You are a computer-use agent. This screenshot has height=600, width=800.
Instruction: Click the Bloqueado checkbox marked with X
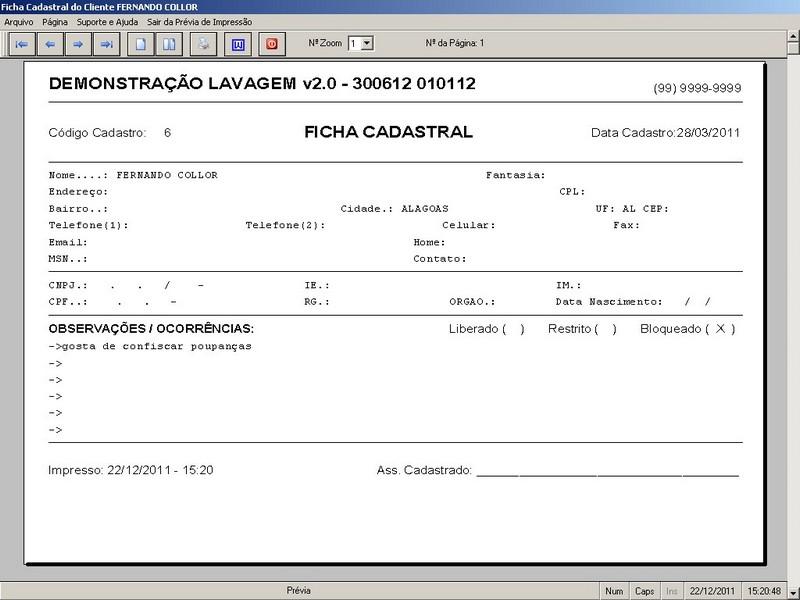coord(720,329)
